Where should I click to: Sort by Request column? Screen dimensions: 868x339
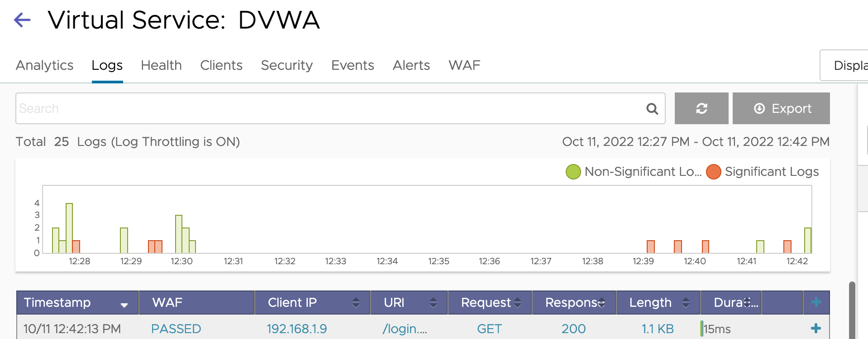[490, 302]
